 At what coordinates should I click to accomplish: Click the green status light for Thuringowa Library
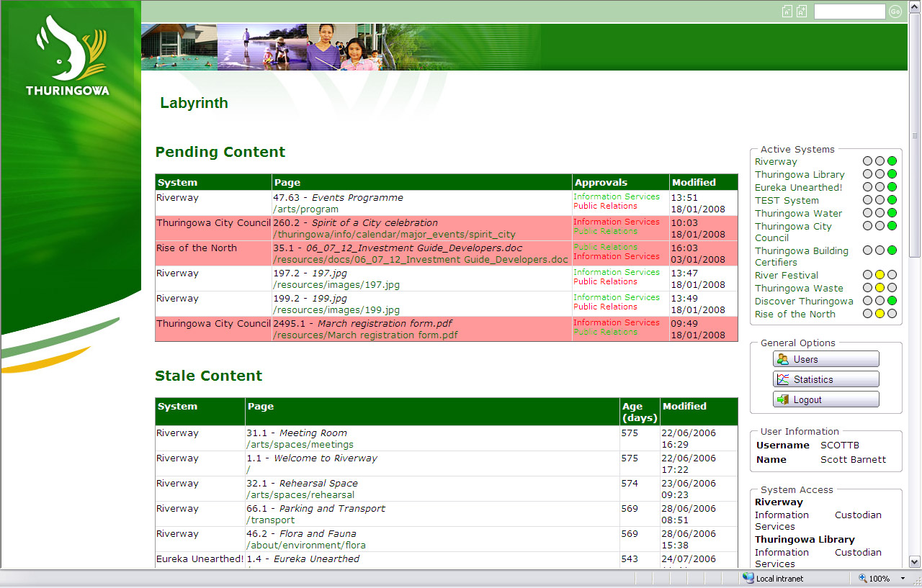coord(892,175)
